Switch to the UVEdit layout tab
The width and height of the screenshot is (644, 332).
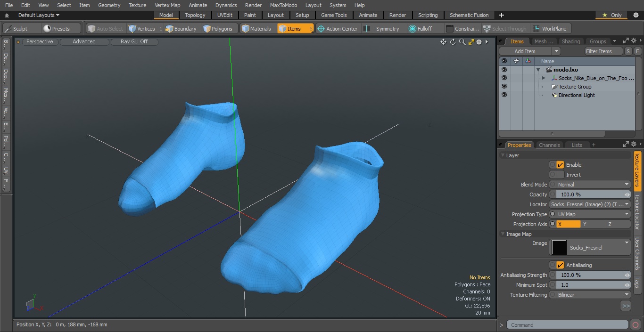click(225, 15)
